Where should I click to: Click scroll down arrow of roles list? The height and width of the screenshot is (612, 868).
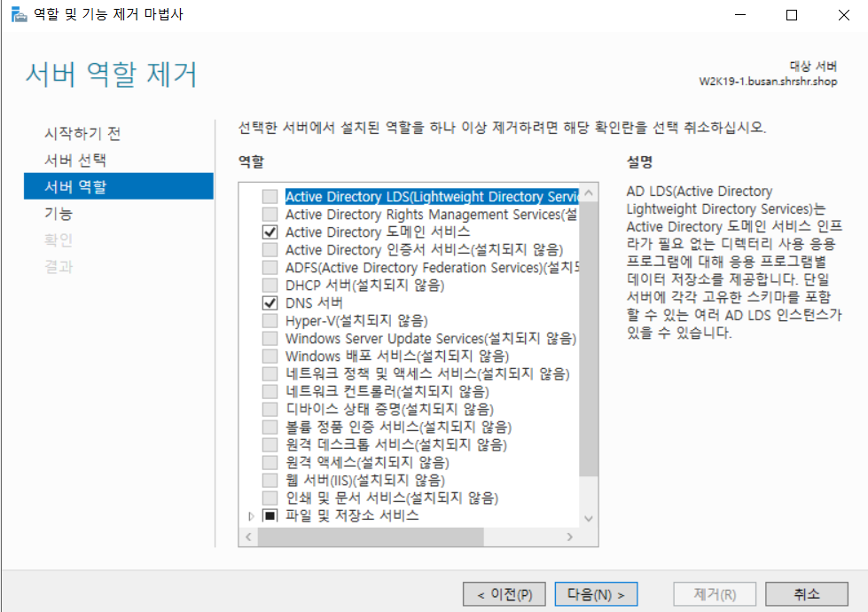coord(589,518)
